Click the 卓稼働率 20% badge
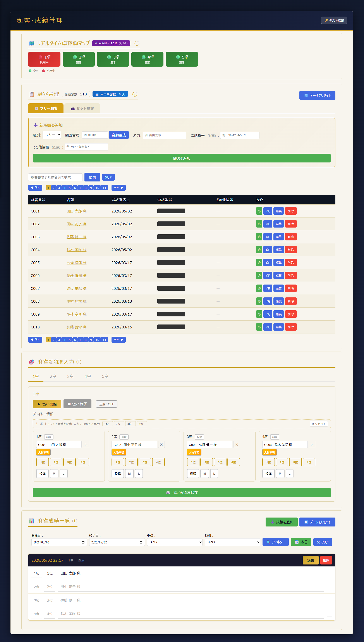 111,43
